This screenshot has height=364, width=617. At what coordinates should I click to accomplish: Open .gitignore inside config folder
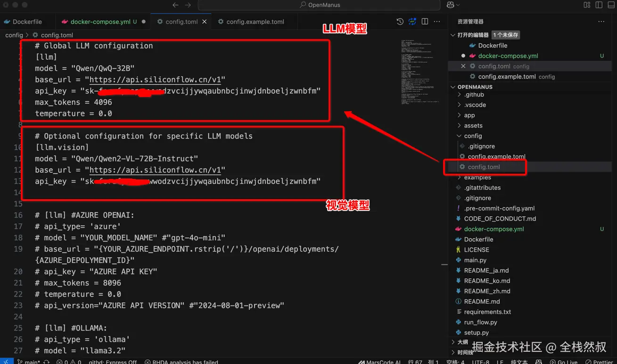481,146
